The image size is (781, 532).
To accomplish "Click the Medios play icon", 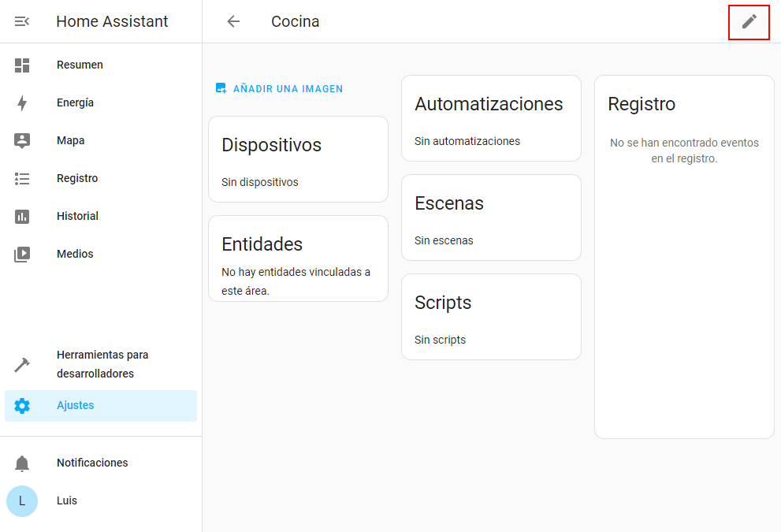I will tap(22, 255).
